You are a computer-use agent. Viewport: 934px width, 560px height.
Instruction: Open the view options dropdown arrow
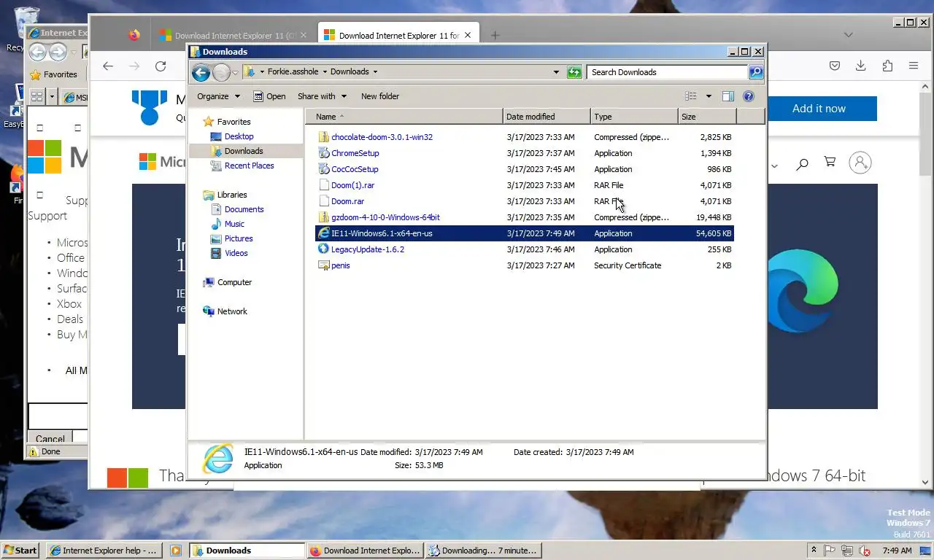pyautogui.click(x=709, y=96)
